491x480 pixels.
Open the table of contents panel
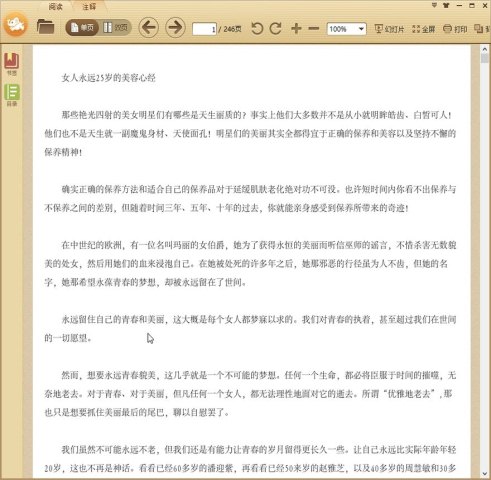click(12, 95)
